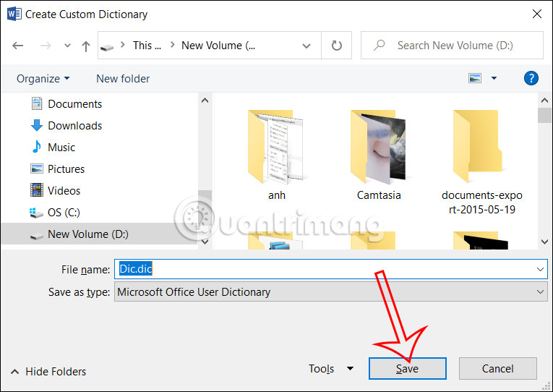Close the Create Custom Dictionary dialog
Viewport: 553px width, 392px height.
point(537,14)
